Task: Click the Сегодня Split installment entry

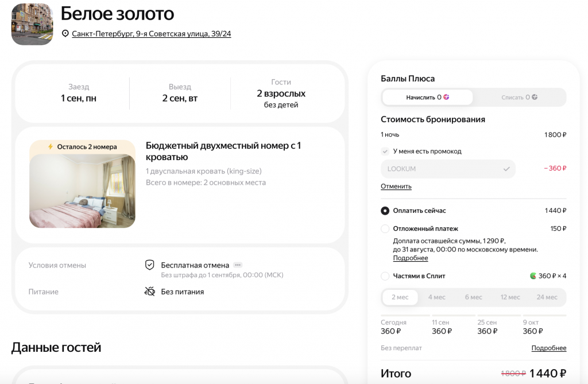Action: (x=394, y=327)
